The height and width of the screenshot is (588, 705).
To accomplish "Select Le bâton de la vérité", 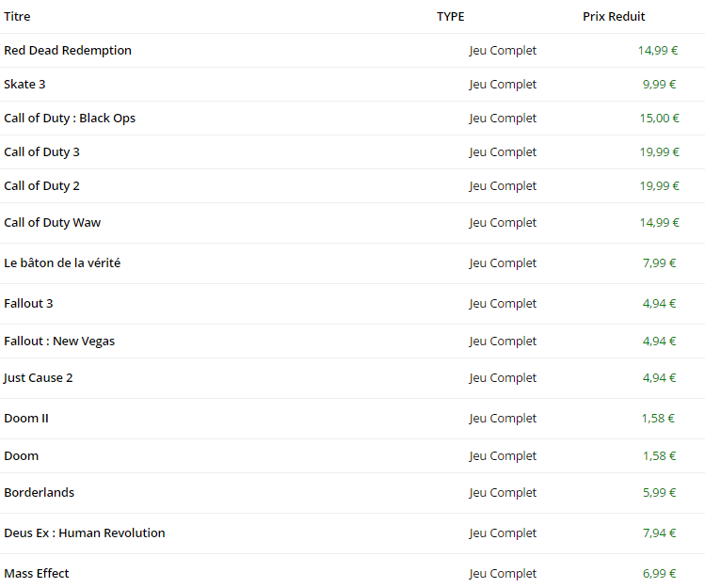I will 62,263.
